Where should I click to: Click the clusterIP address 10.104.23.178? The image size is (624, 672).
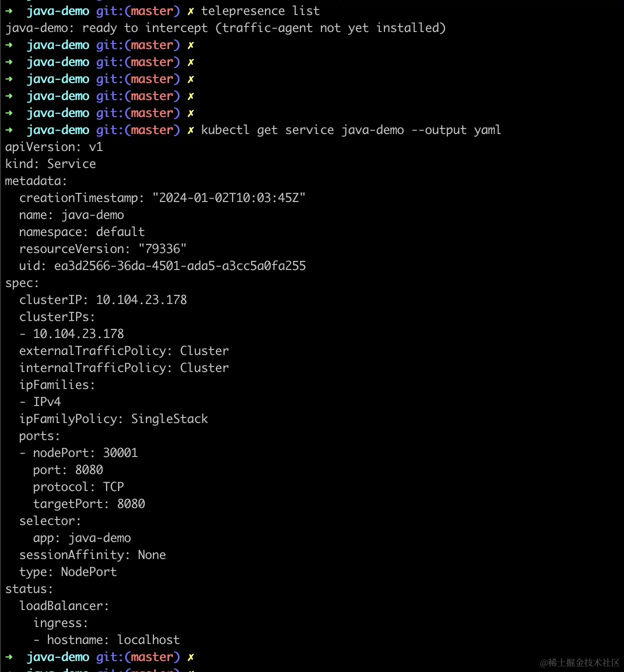[x=141, y=300]
